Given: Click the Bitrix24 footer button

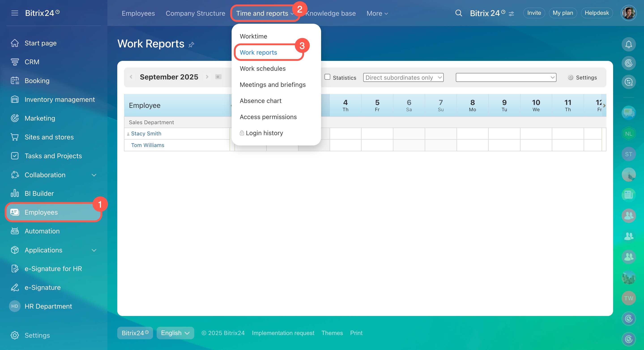Looking at the screenshot, I should click(x=135, y=333).
